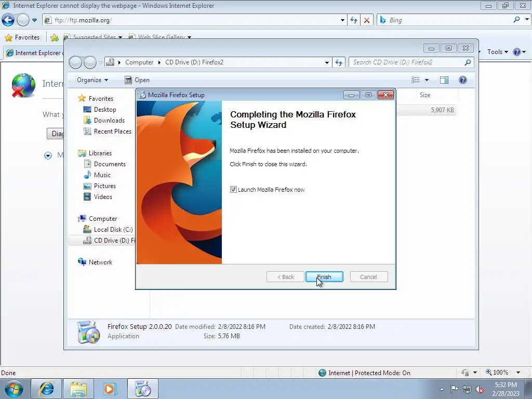Viewport: 532px width, 399px height.
Task: Click Finish in Firefox Setup wizard
Action: point(324,277)
